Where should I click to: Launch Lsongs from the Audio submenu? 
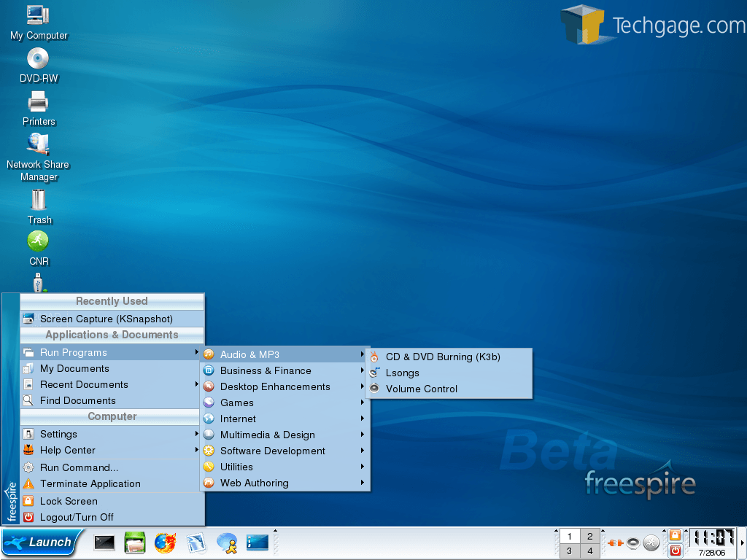pos(449,373)
